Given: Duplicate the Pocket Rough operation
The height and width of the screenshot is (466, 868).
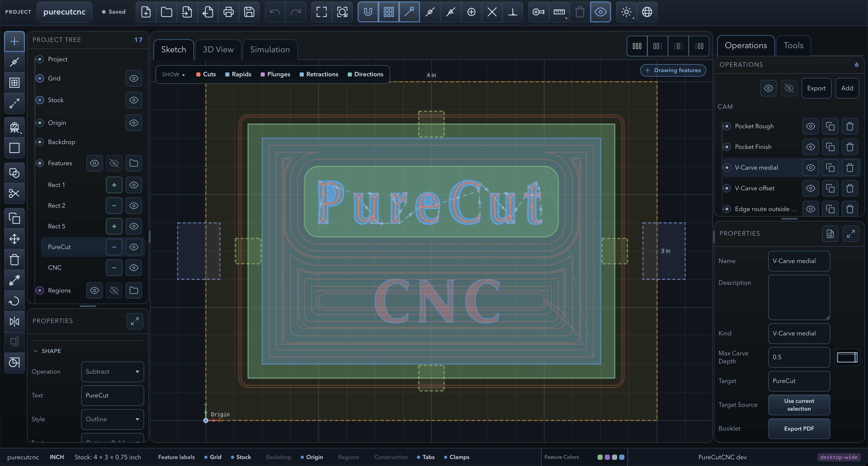Looking at the screenshot, I should click(x=830, y=126).
